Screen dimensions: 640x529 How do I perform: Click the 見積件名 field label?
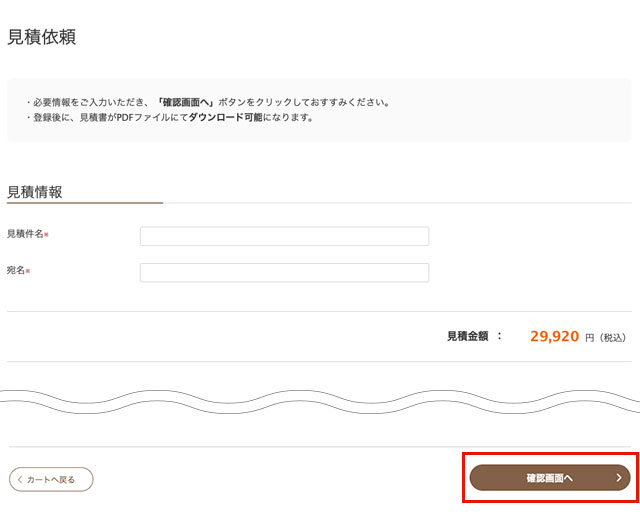(x=25, y=234)
